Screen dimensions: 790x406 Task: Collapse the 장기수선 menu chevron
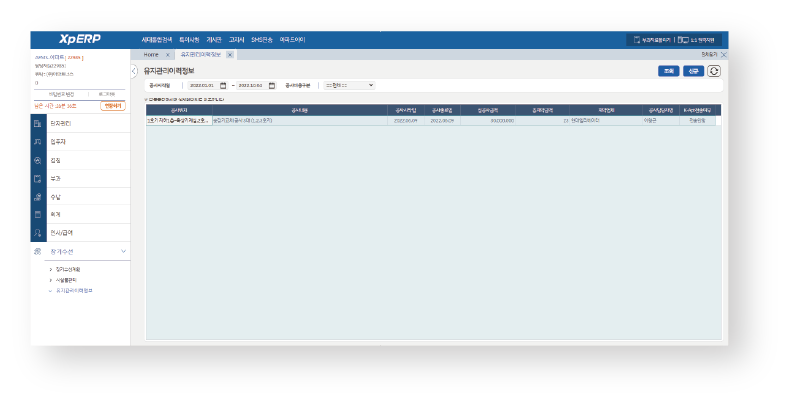click(123, 251)
